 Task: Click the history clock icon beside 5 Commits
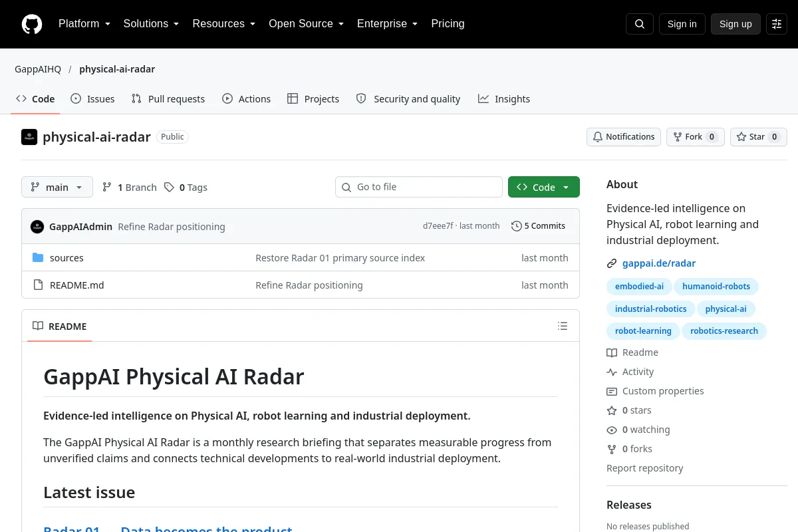(x=517, y=226)
